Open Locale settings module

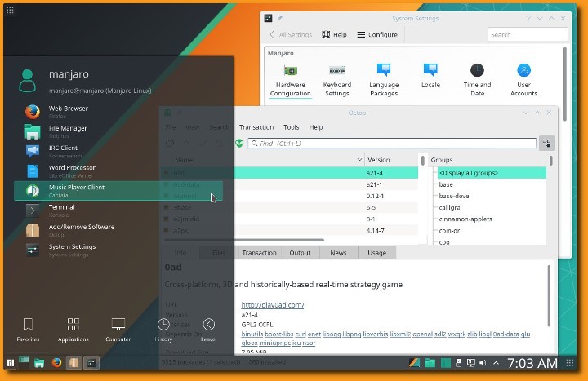click(430, 76)
